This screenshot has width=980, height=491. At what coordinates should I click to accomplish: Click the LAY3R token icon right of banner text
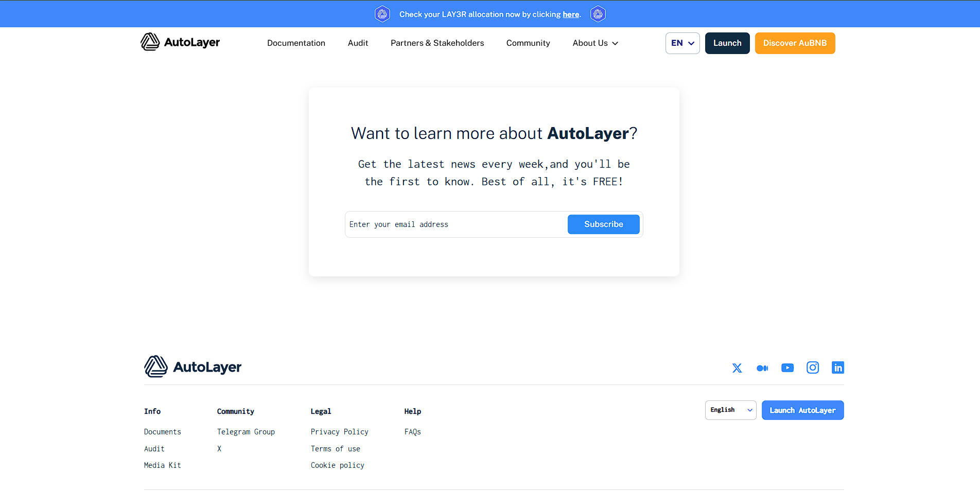(x=598, y=14)
